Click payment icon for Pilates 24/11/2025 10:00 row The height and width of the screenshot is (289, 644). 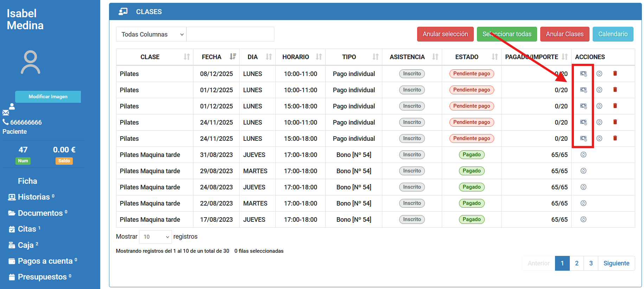pos(583,122)
